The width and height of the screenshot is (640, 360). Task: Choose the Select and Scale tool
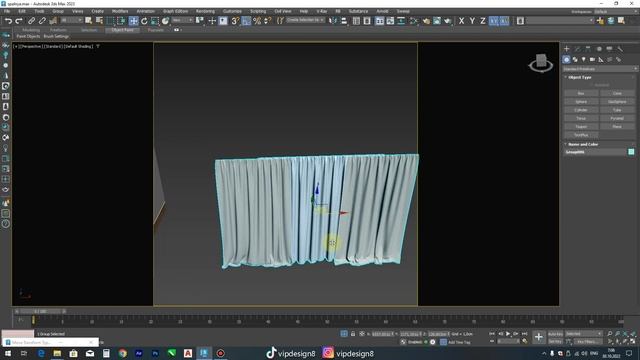155,21
